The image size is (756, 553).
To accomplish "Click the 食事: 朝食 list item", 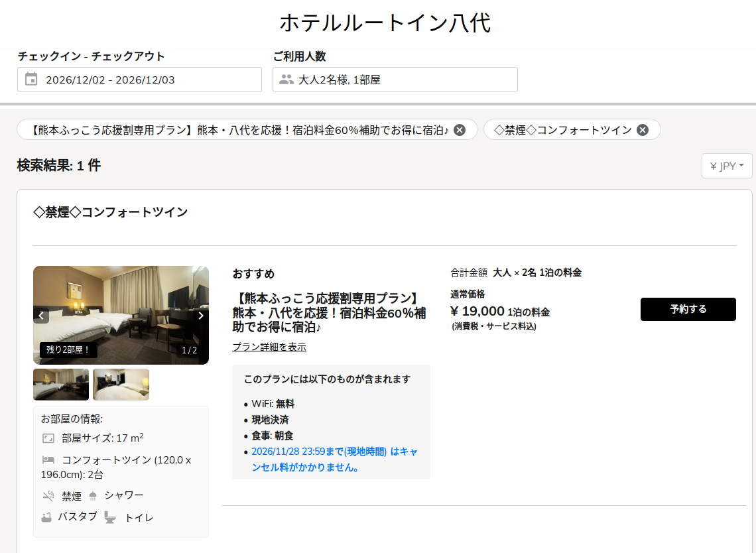I will [273, 436].
